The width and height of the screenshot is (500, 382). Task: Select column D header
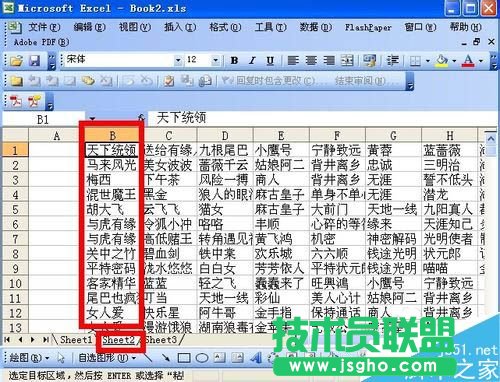pos(225,136)
